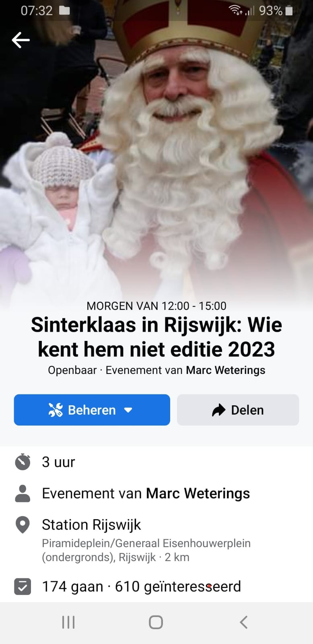View 174 gaan attendee list
Viewport: 313px width, 644px height.
pos(72,587)
